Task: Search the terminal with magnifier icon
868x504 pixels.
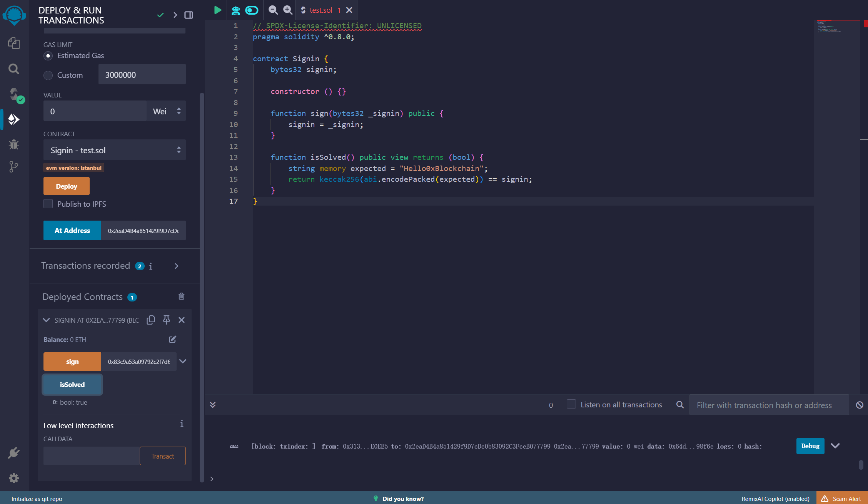Action: (680, 405)
